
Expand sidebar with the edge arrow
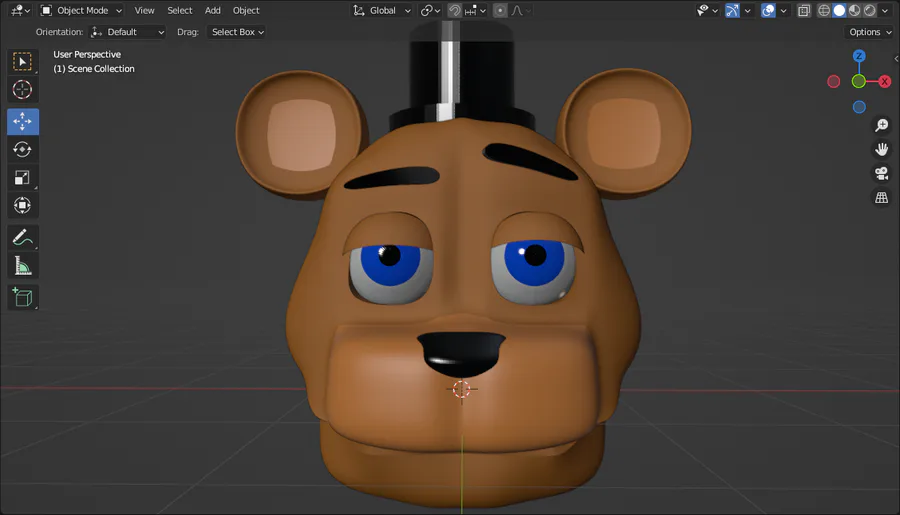pos(896,59)
